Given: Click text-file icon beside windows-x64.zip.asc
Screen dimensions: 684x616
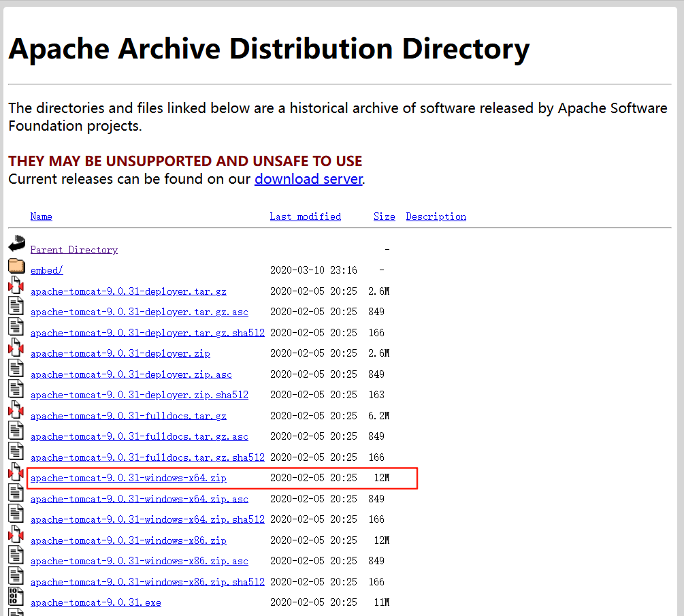Looking at the screenshot, I should (16, 493).
